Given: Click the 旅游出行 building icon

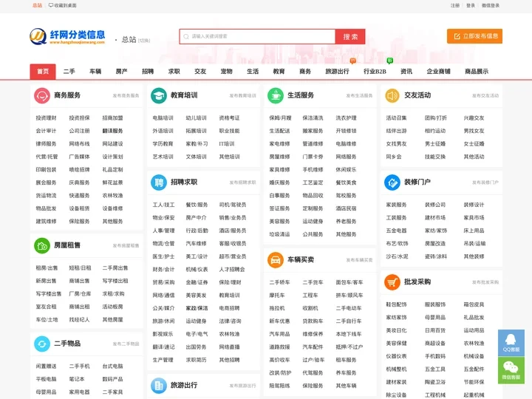Looking at the screenshot, I should tap(159, 386).
